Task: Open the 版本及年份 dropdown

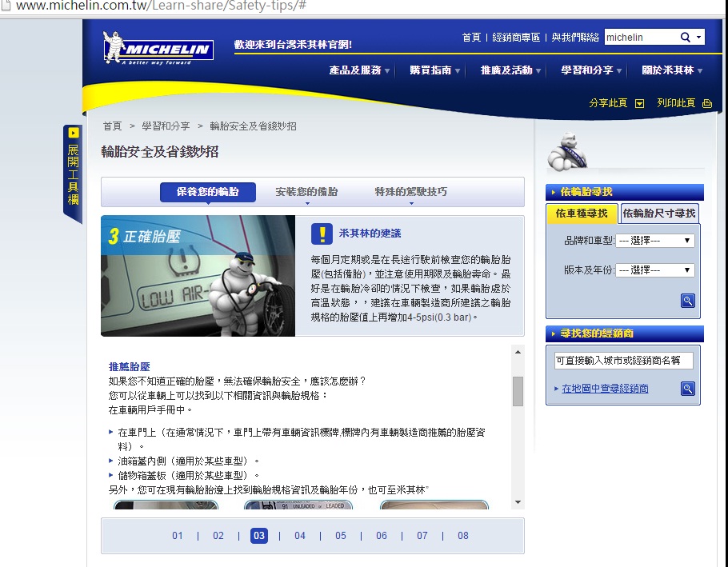Action: pyautogui.click(x=654, y=270)
